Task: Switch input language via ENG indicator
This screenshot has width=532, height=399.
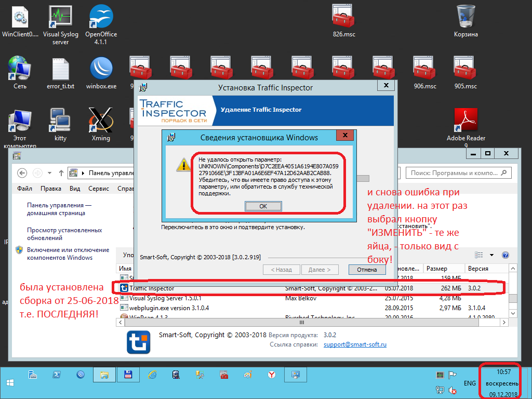Action: pyautogui.click(x=470, y=383)
